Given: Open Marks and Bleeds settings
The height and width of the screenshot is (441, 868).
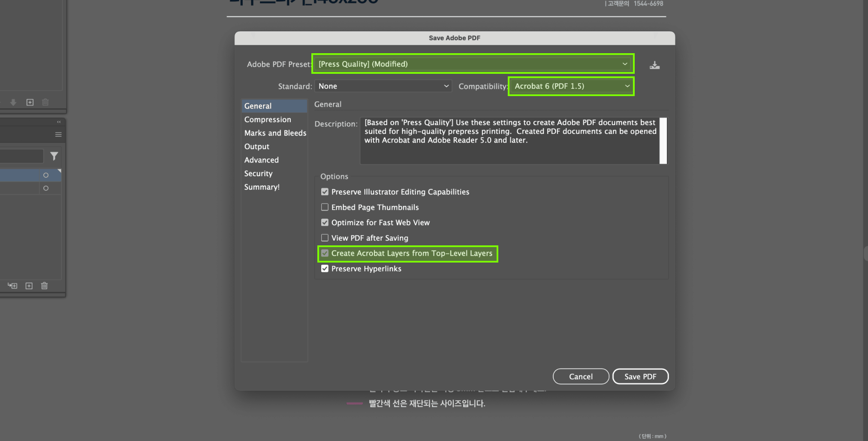Looking at the screenshot, I should pyautogui.click(x=274, y=133).
